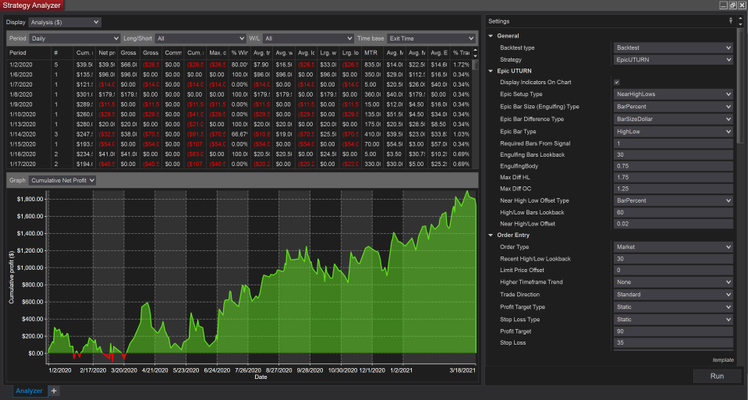
Task: Open the Graph Cumulative Net Profit dropdown
Action: pyautogui.click(x=63, y=180)
